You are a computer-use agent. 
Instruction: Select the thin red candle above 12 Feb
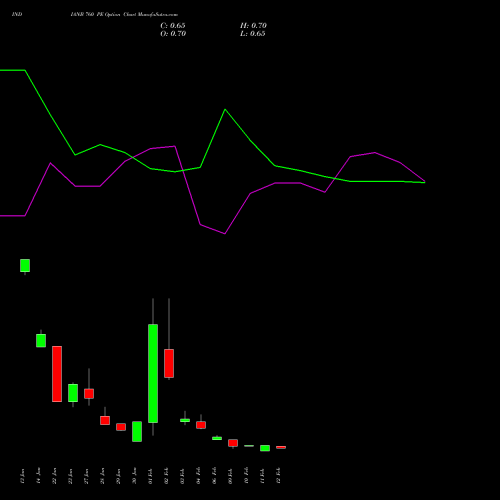tap(281, 447)
